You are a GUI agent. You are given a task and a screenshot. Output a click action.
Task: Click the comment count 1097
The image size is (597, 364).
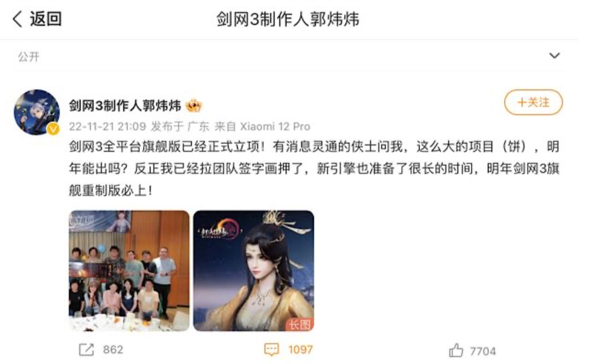(x=300, y=350)
